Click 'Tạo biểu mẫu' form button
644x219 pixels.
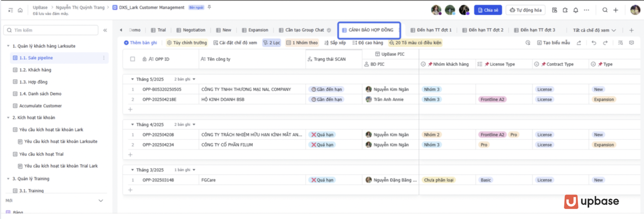point(554,43)
